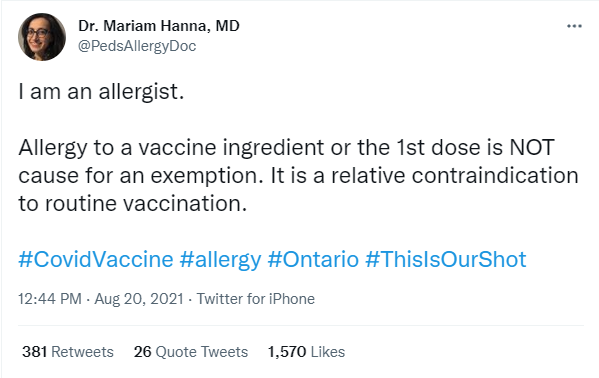Click the 12:44 PM timestamp

(x=50, y=299)
